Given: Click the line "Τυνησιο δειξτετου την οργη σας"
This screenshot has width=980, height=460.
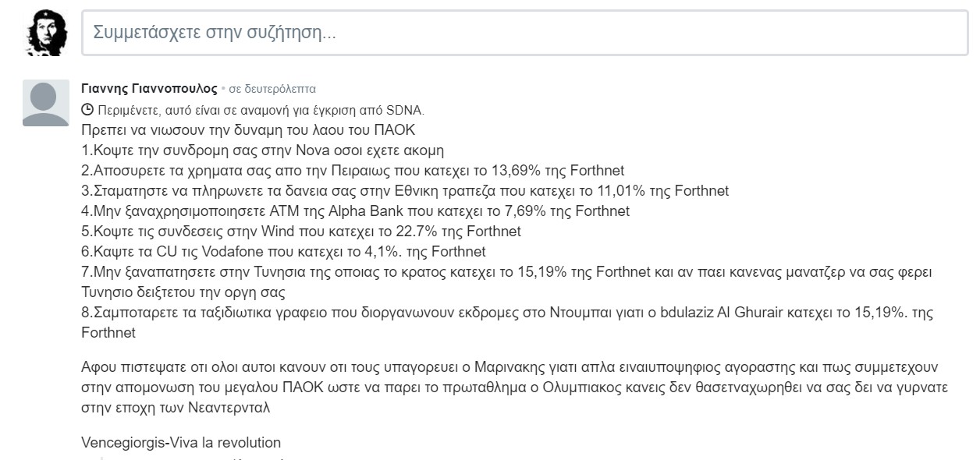Looking at the screenshot, I should [x=183, y=292].
